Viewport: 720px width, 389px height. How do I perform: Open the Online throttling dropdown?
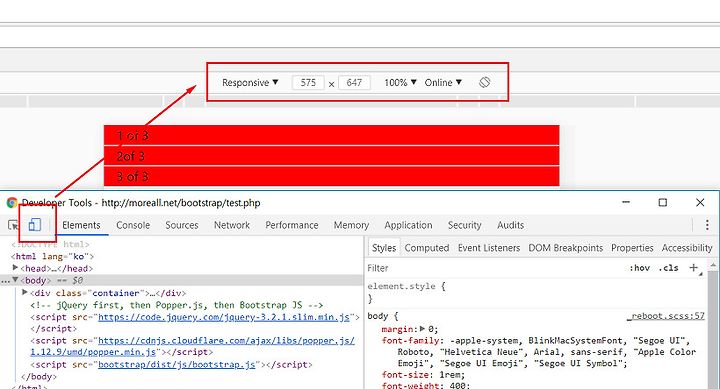click(x=443, y=82)
